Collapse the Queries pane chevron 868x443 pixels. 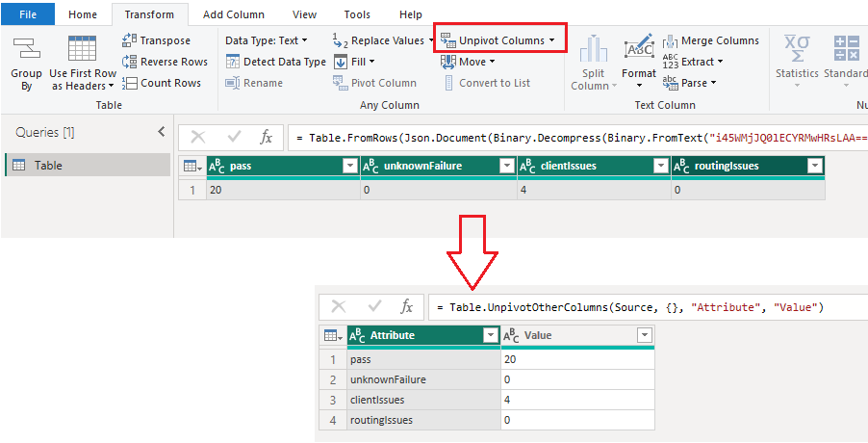(161, 132)
